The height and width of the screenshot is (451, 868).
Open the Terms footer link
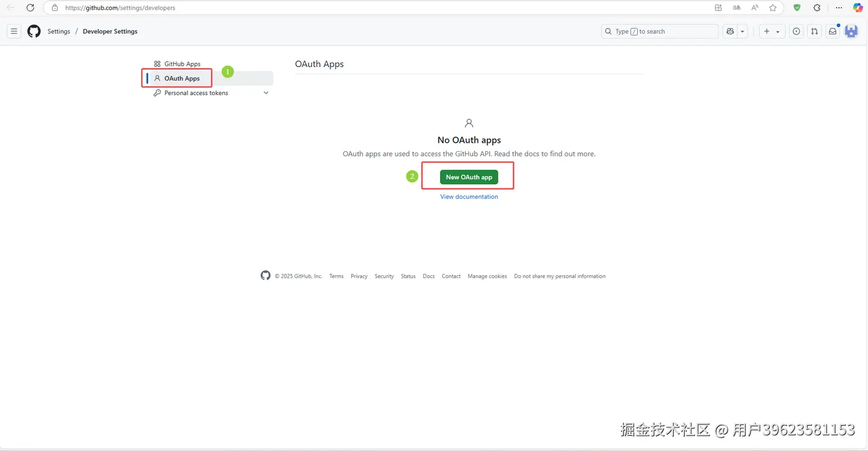pos(336,276)
